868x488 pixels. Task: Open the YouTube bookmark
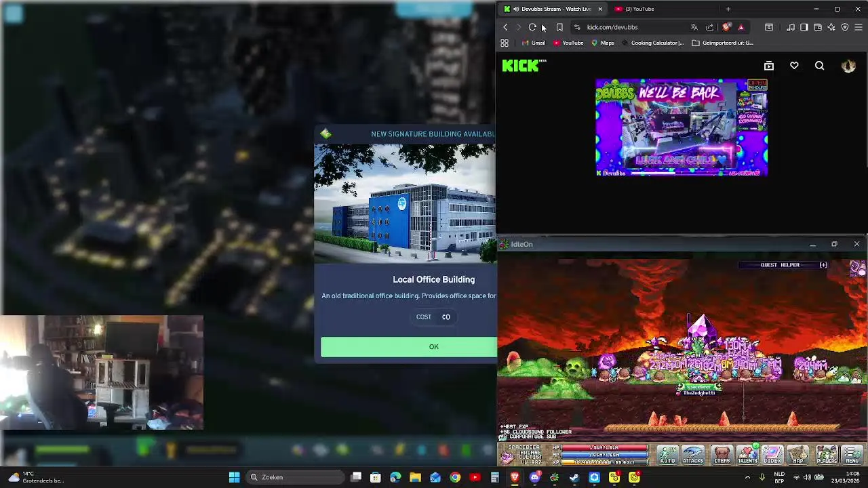pyautogui.click(x=568, y=43)
